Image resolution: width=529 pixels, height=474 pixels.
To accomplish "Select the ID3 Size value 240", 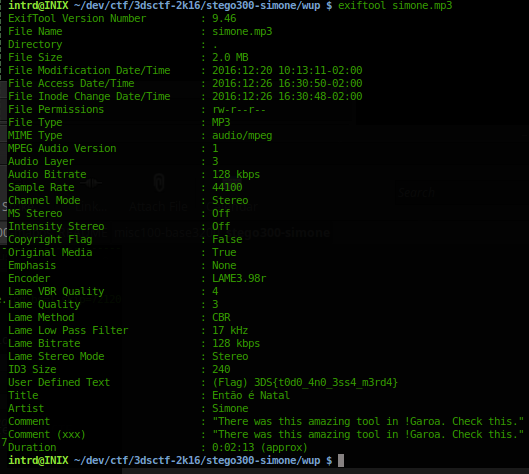I will pos(221,369).
